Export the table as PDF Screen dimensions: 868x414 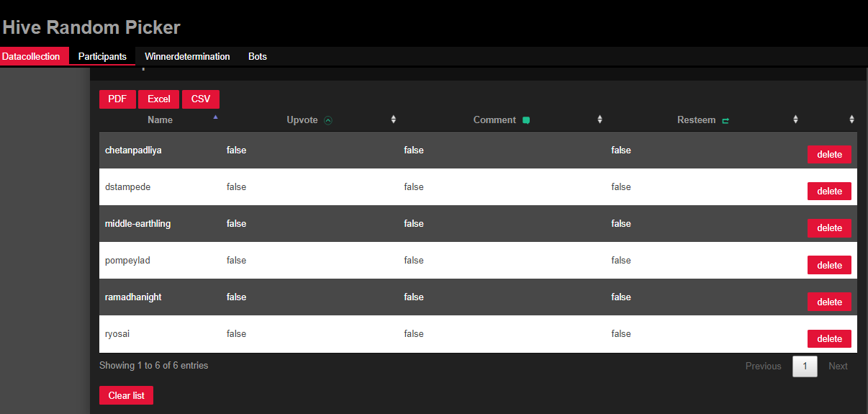[x=117, y=99]
